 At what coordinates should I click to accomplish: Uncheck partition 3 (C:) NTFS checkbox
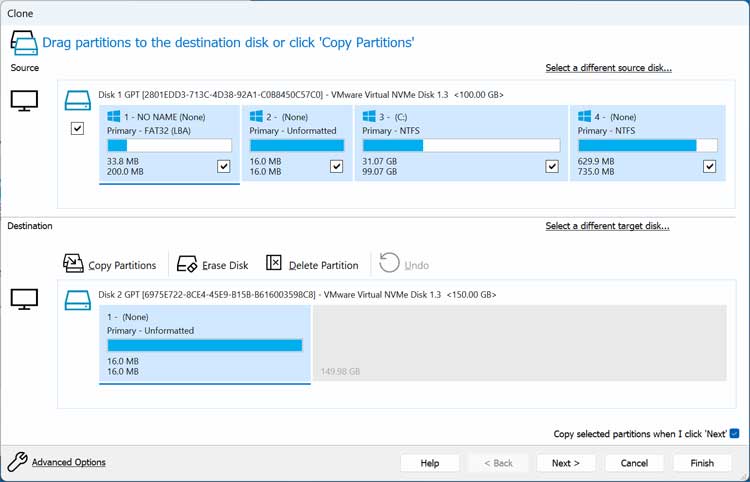click(552, 166)
